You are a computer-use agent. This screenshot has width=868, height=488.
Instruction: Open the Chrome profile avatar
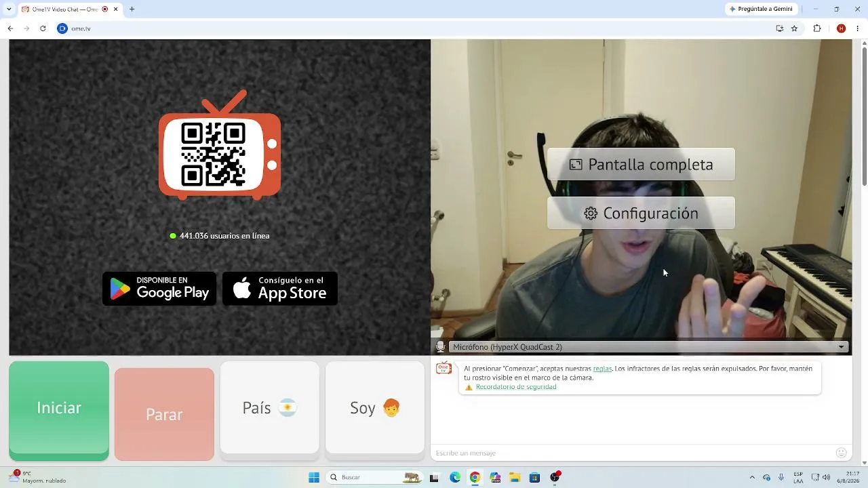[x=842, y=28]
